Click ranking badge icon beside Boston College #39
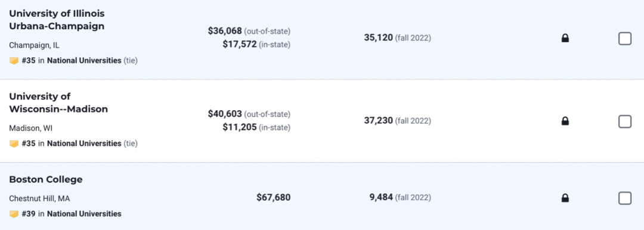The width and height of the screenshot is (644, 230). click(x=14, y=214)
